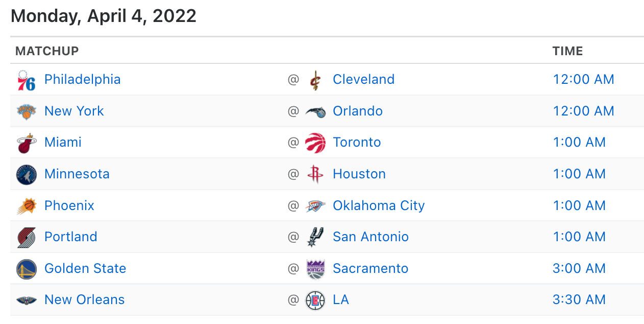
Task: Click the Phoenix Suns logo
Action: [x=26, y=206]
